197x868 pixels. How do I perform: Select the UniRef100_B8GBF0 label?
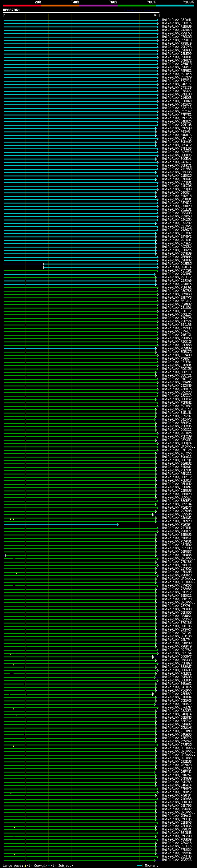pos(176,501)
